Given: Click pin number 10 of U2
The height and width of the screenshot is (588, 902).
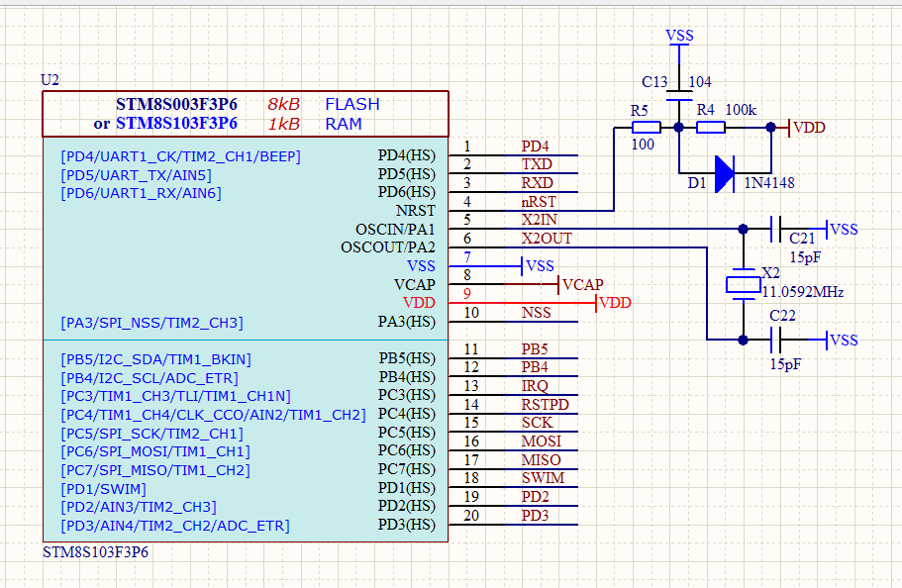Looking at the screenshot, I should [x=471, y=313].
